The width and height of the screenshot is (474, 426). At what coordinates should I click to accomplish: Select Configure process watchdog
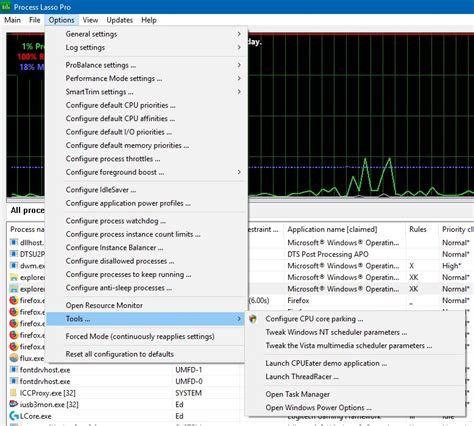click(146, 221)
